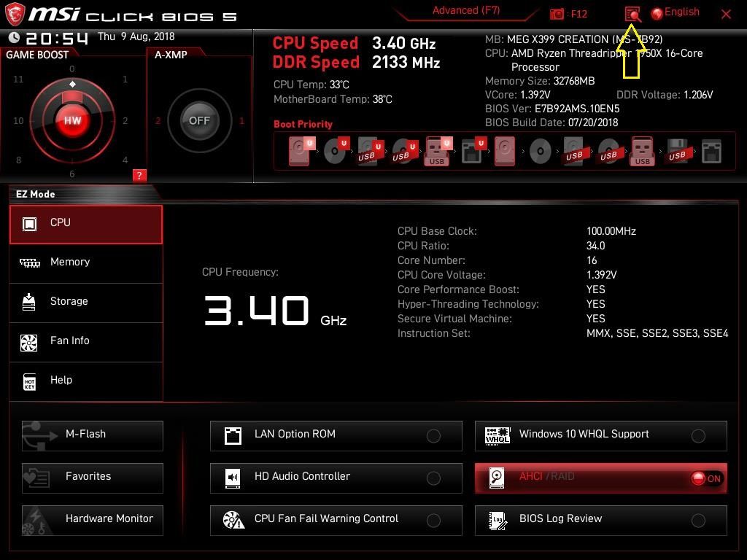Image resolution: width=747 pixels, height=560 pixels.
Task: Click the EZ Mode header label
Action: tap(36, 194)
